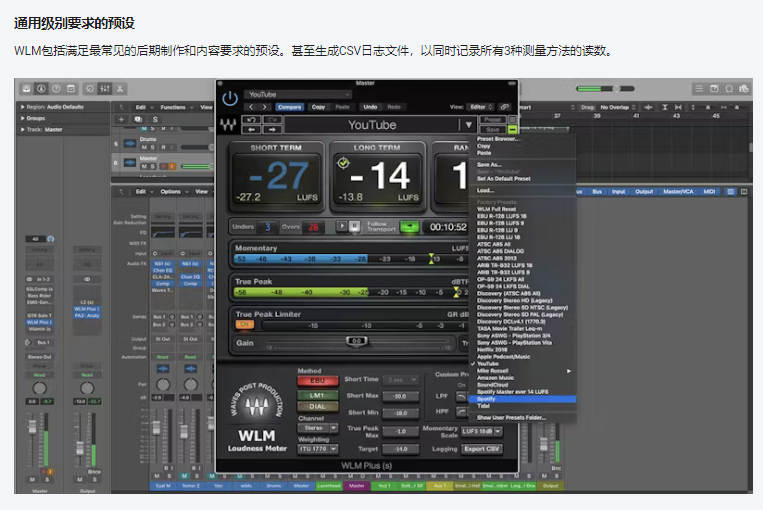Click the HPF filter shape icon
Image resolution: width=763 pixels, height=510 pixels.
[x=460, y=412]
